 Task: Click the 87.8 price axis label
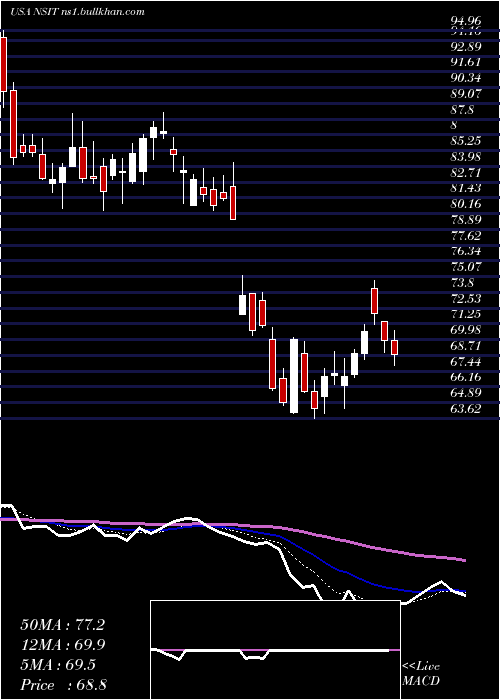point(462,110)
